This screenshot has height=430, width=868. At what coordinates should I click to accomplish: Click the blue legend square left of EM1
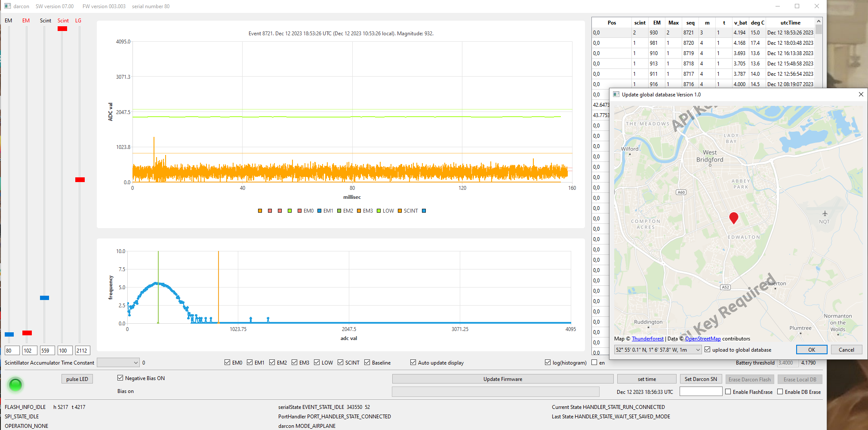point(320,211)
